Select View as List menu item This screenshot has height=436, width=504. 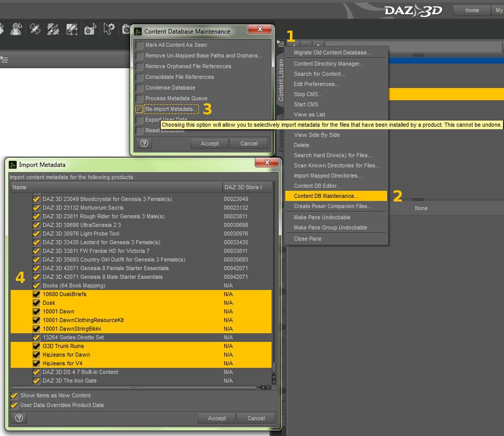[336, 114]
